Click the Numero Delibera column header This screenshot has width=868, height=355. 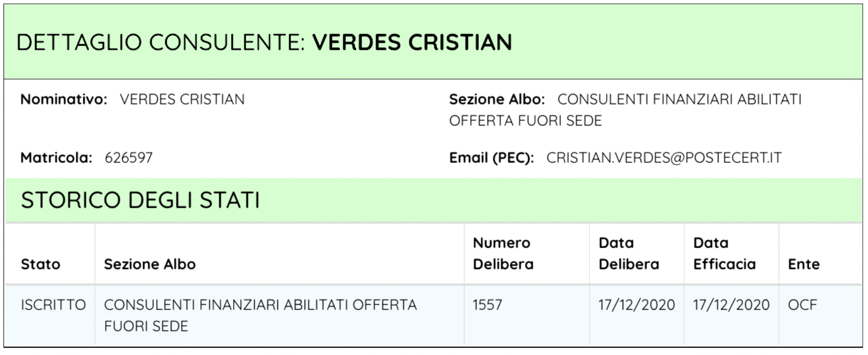pyautogui.click(x=503, y=253)
